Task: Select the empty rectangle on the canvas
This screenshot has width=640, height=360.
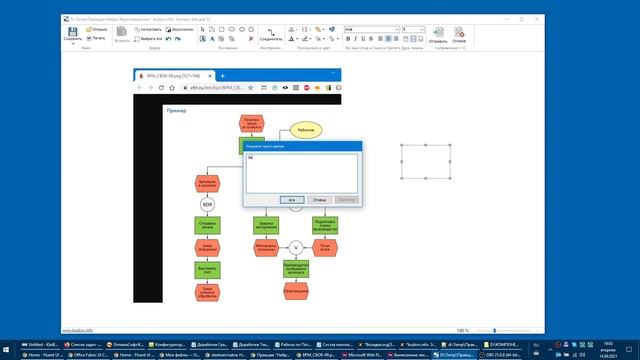Action: coord(426,162)
